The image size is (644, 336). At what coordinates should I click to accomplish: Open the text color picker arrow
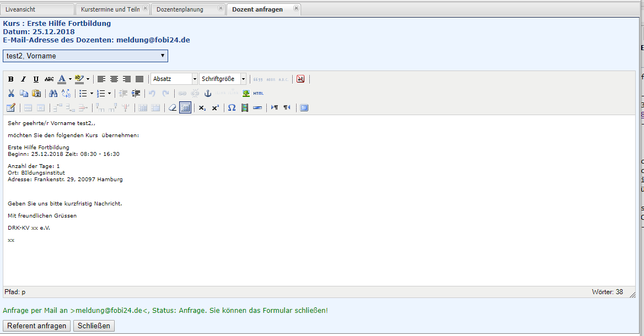70,79
